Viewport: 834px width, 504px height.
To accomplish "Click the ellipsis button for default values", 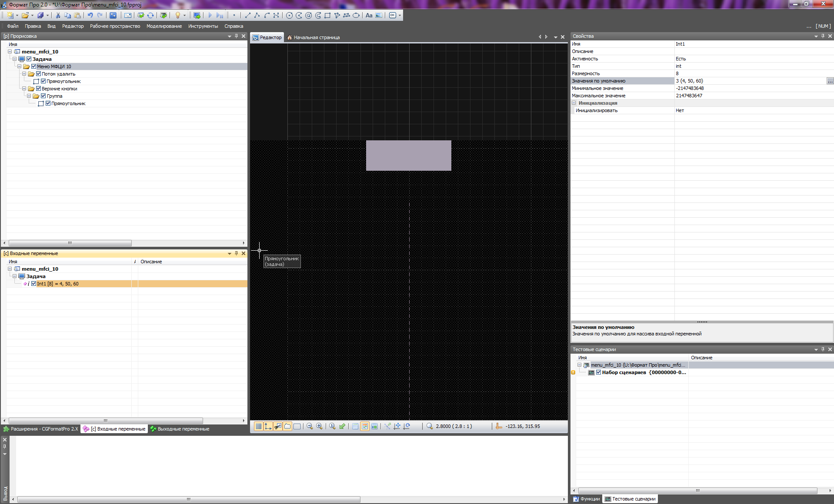I will tap(830, 81).
